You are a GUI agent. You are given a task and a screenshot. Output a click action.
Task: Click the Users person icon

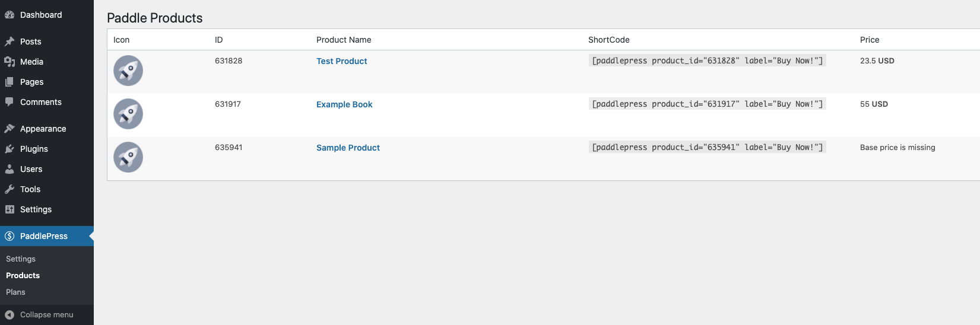(x=9, y=169)
